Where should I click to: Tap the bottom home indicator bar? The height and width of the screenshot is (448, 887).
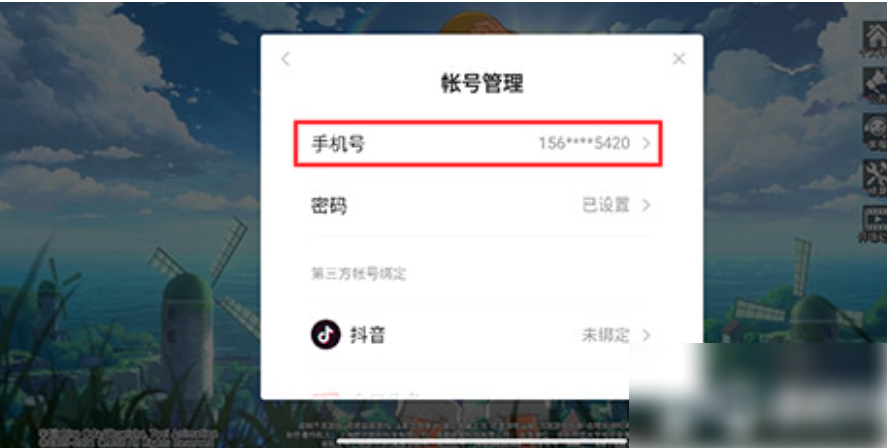tap(481, 441)
